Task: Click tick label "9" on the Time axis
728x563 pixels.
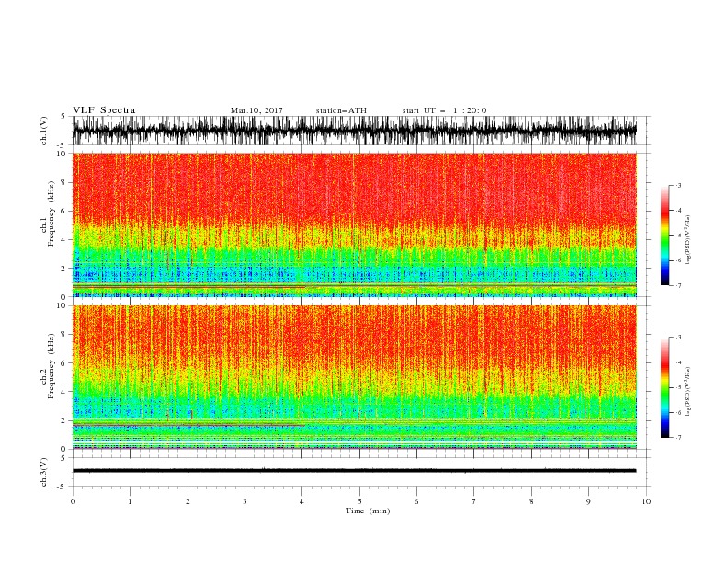Action: pos(588,501)
